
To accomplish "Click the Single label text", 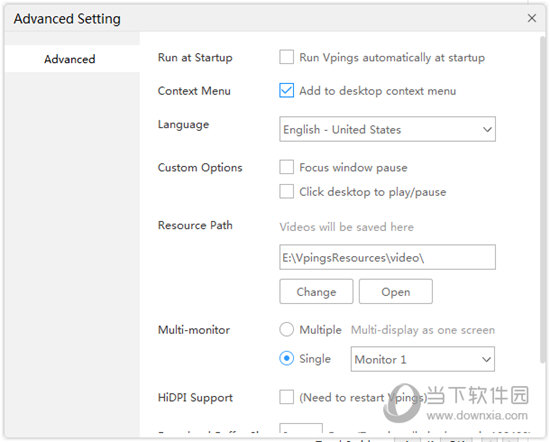I will coord(315,359).
